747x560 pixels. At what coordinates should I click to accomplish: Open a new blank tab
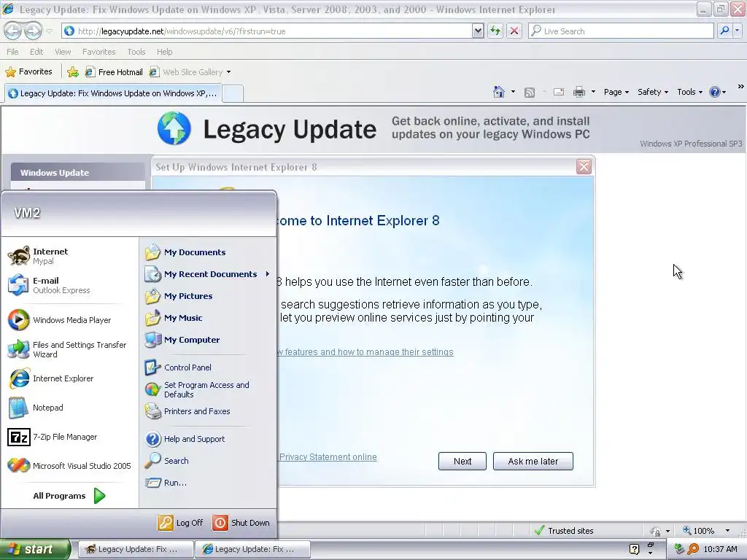233,93
